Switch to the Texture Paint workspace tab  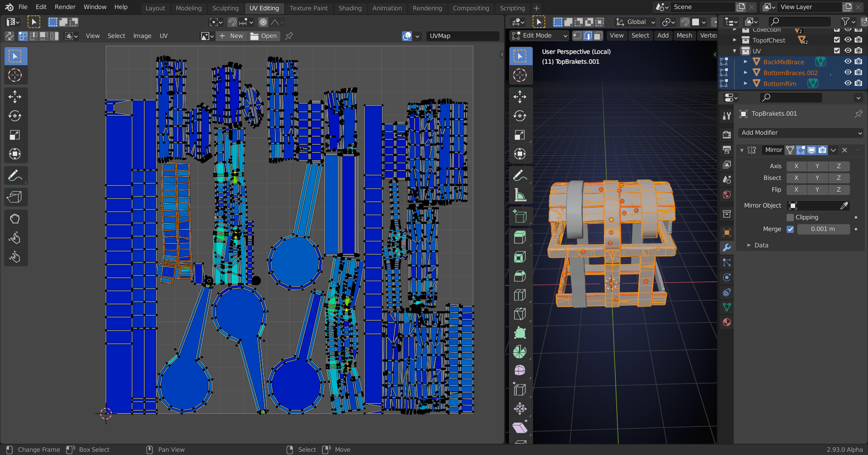pos(308,8)
